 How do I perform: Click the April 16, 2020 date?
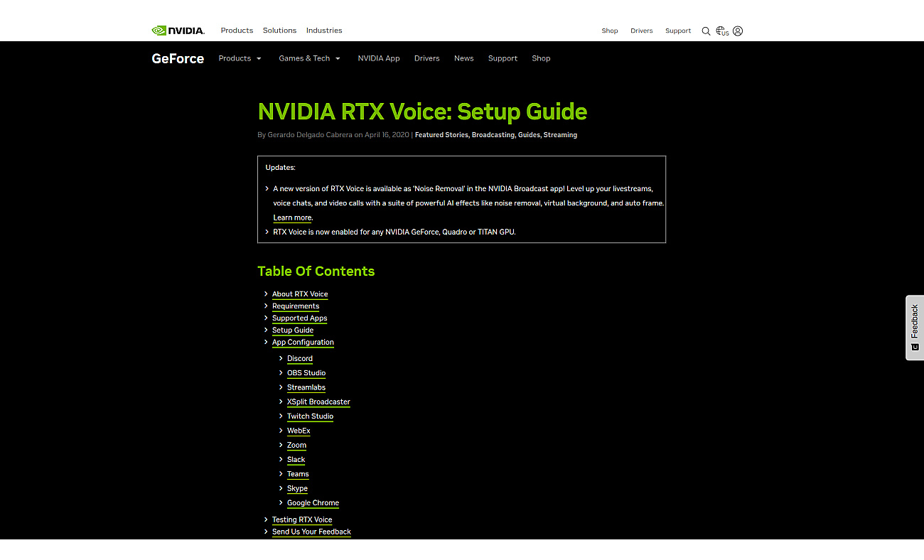click(x=387, y=135)
